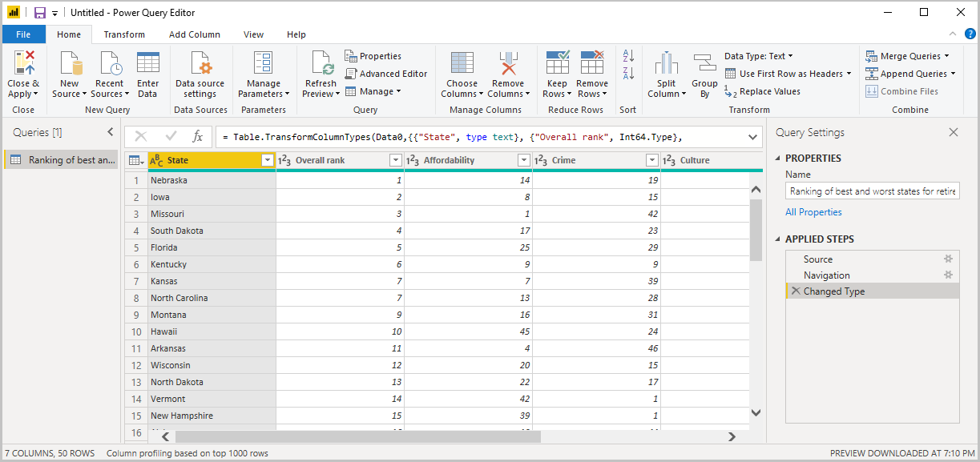Select the South Dakota cell
This screenshot has width=980, height=462.
(x=212, y=231)
